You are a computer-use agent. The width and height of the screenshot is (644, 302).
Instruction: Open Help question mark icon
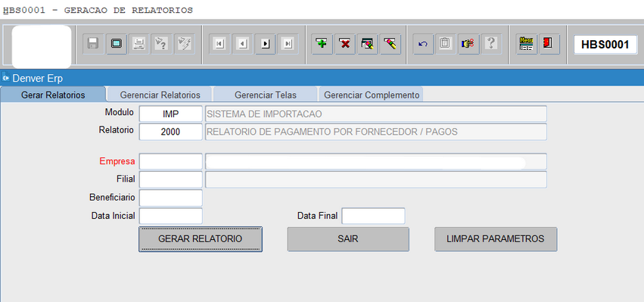click(x=491, y=44)
